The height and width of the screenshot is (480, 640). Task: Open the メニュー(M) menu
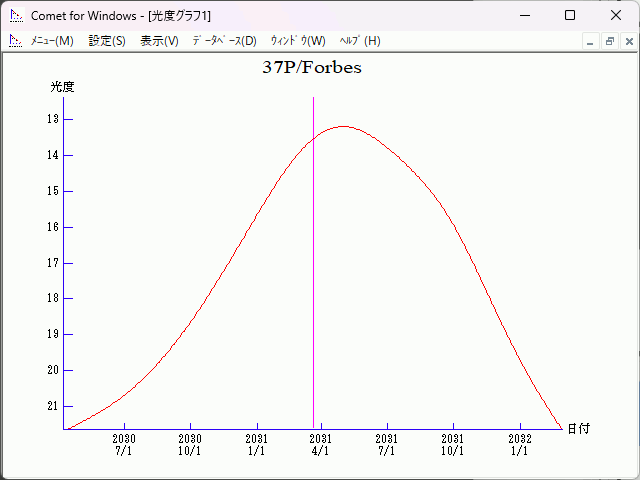[x=52, y=41]
